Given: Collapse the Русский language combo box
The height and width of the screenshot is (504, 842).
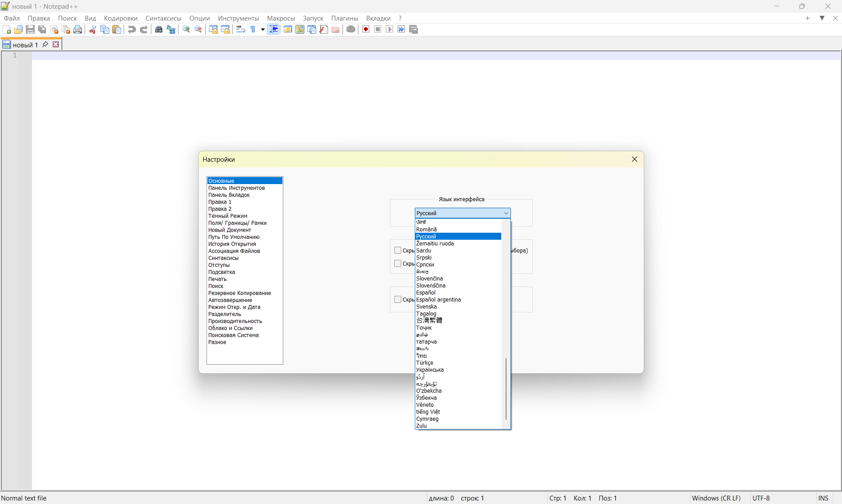Looking at the screenshot, I should (506, 213).
